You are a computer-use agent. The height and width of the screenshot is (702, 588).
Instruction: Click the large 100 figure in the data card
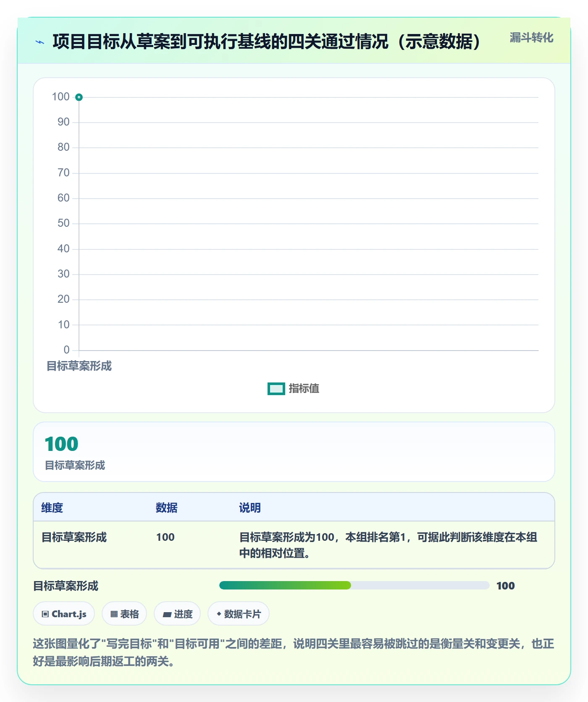[61, 444]
